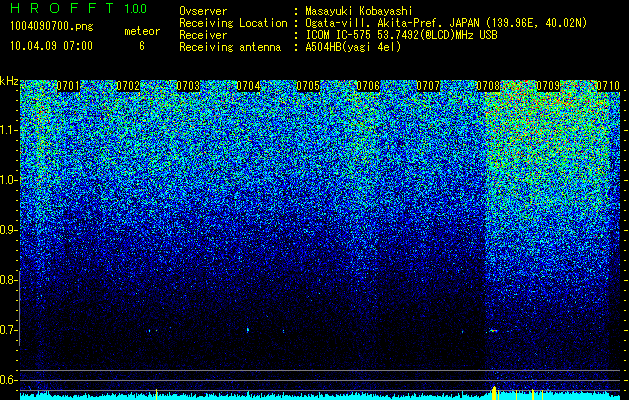Click the HROFFT program title text

[63, 8]
